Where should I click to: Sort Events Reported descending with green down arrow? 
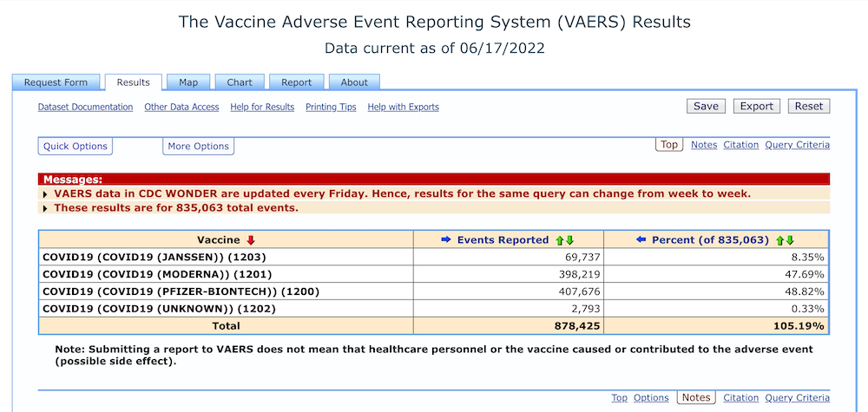[x=569, y=240]
